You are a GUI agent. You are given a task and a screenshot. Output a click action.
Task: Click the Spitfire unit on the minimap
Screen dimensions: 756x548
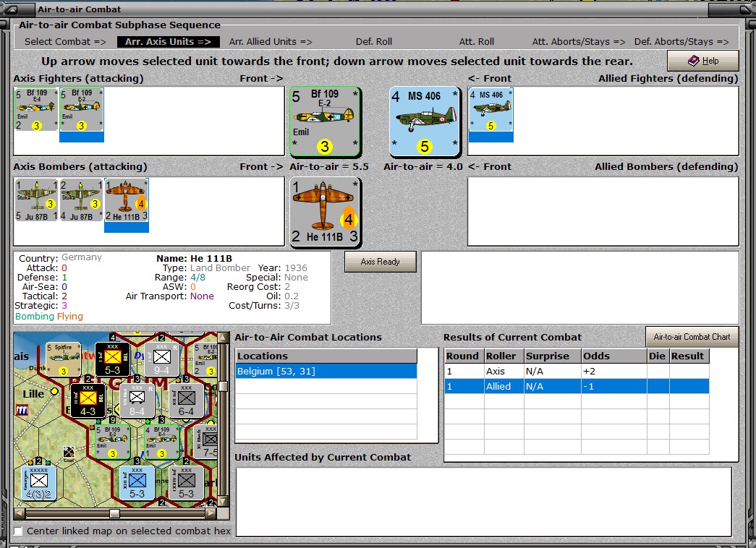[63, 359]
